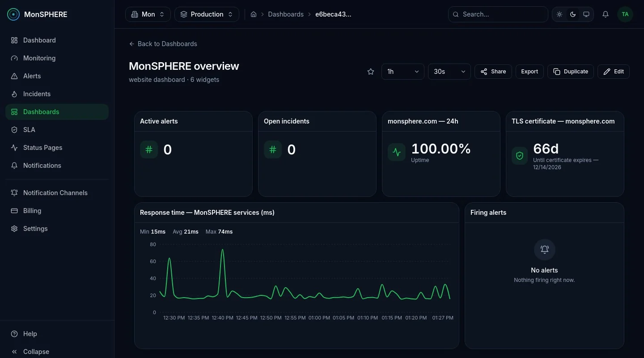Click the monsphere.com — 24h widget title
Image resolution: width=644 pixels, height=358 pixels.
pos(423,121)
